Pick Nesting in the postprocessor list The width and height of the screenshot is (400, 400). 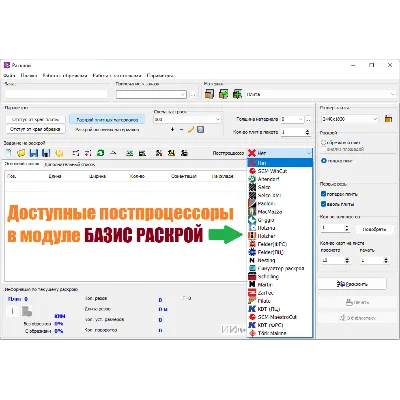(x=280, y=260)
